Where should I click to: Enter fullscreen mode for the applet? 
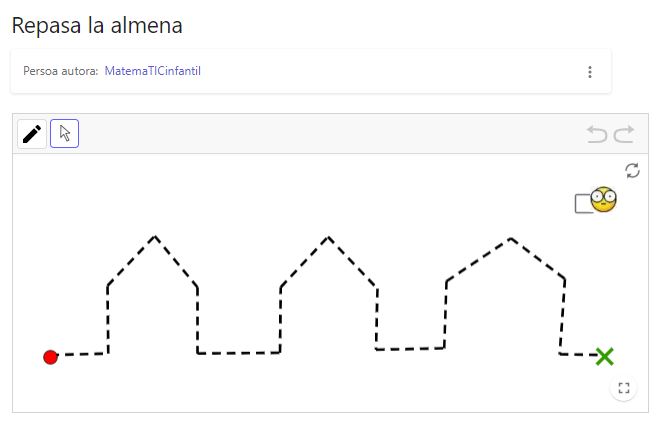tap(624, 388)
